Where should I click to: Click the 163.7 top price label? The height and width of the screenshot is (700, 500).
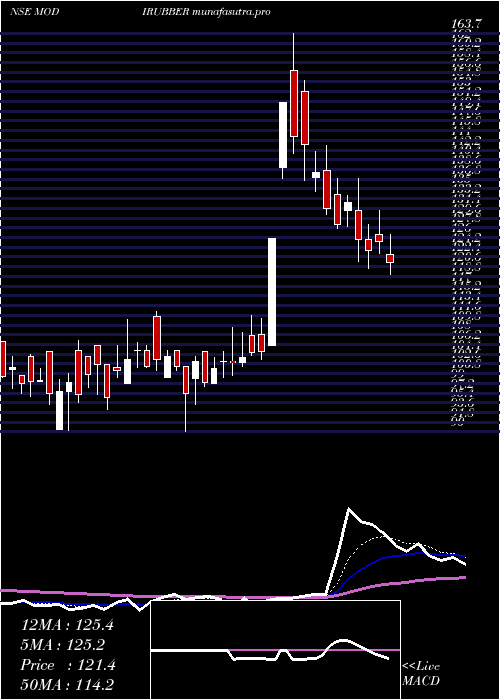(x=467, y=25)
